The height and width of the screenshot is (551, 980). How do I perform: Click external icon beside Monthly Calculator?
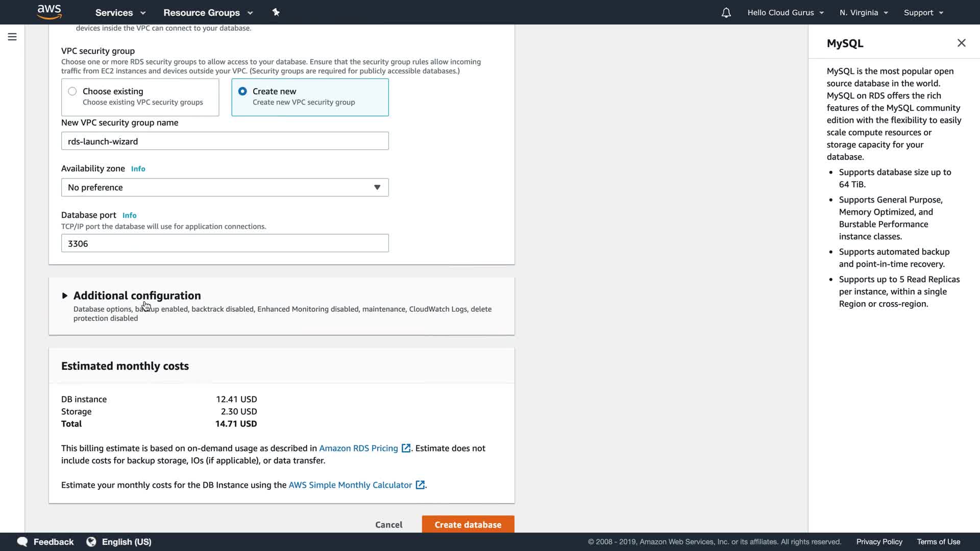pos(420,485)
